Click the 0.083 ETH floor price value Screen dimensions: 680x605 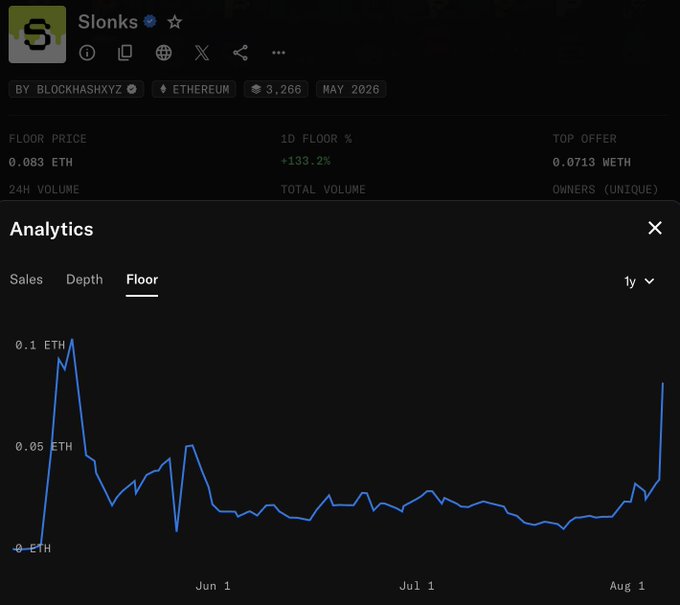(41, 162)
